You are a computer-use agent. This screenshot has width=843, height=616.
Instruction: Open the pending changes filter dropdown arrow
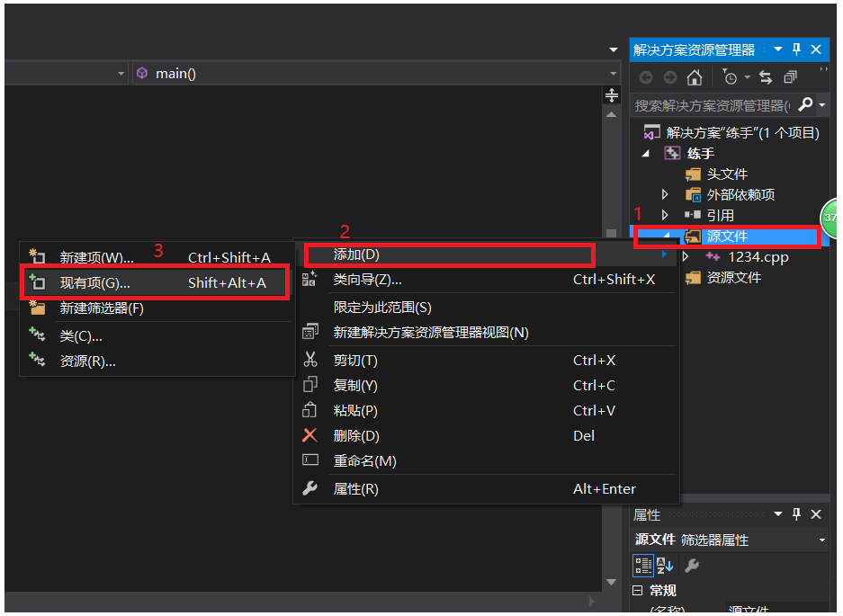pyautogui.click(x=747, y=78)
